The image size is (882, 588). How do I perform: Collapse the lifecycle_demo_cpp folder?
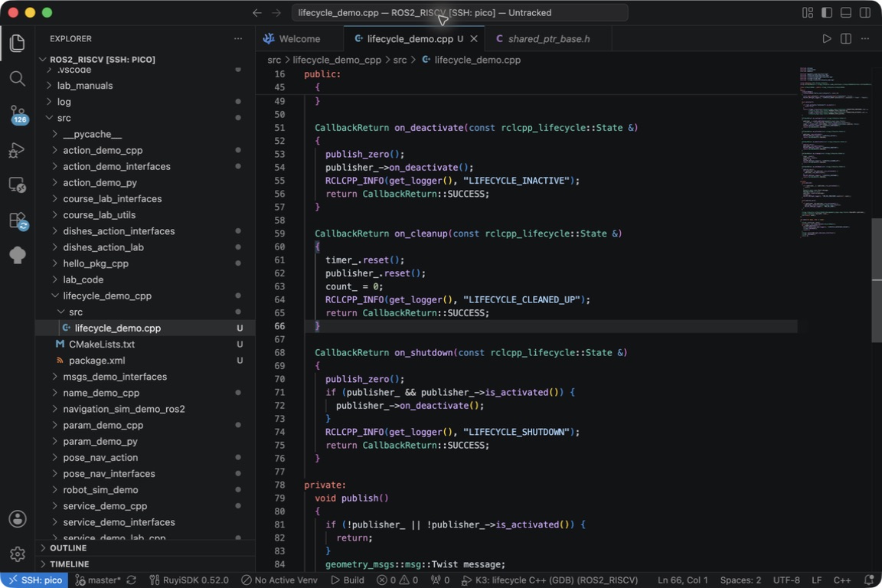point(145,296)
